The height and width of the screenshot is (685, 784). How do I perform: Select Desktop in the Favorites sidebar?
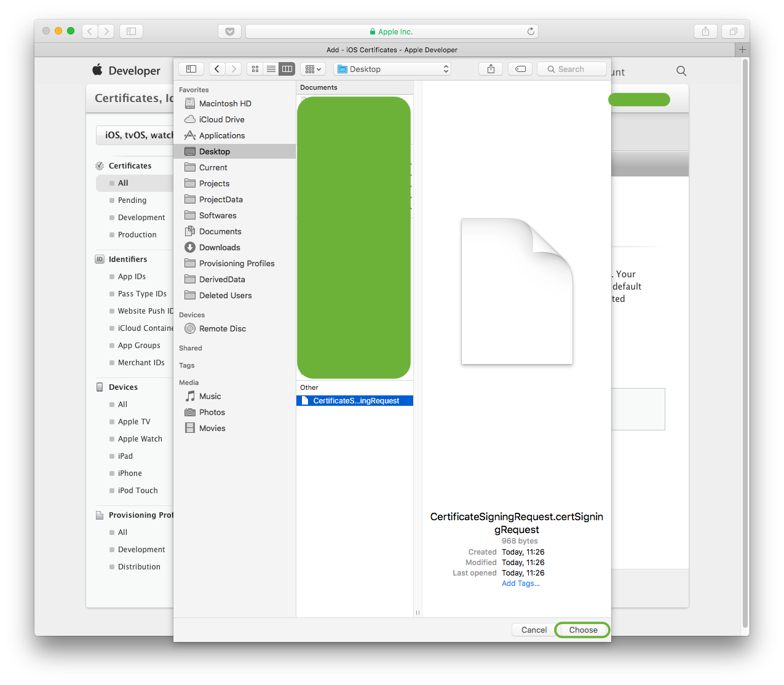234,151
